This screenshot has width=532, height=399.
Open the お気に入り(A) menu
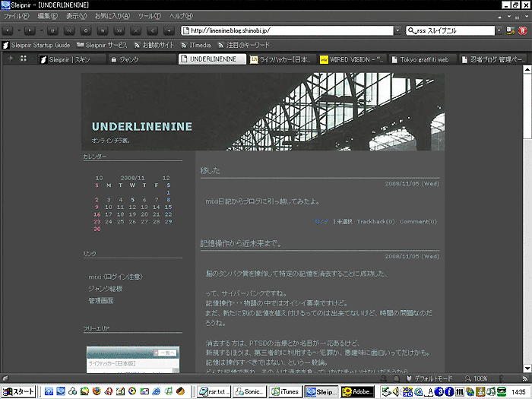(112, 16)
